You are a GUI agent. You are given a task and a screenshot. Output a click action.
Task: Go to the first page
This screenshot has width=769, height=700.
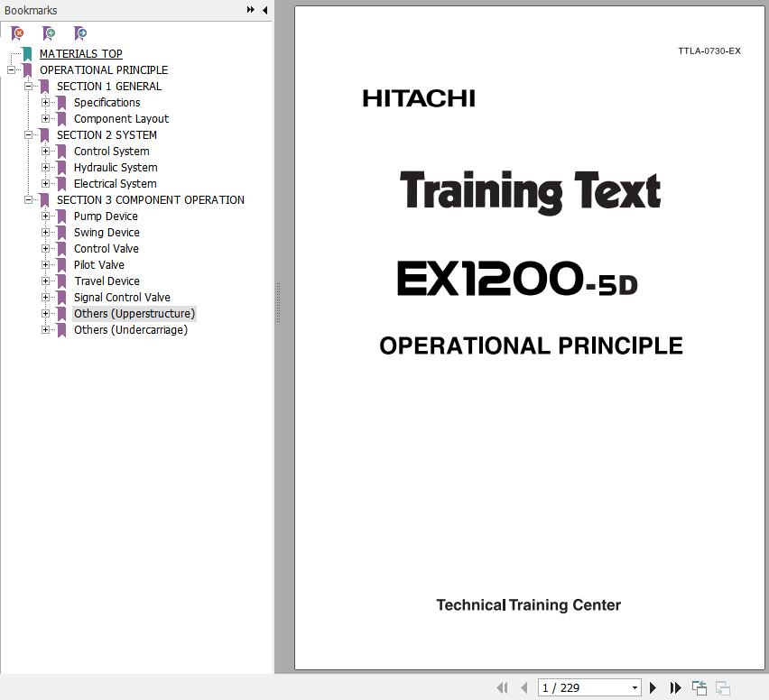(x=502, y=687)
